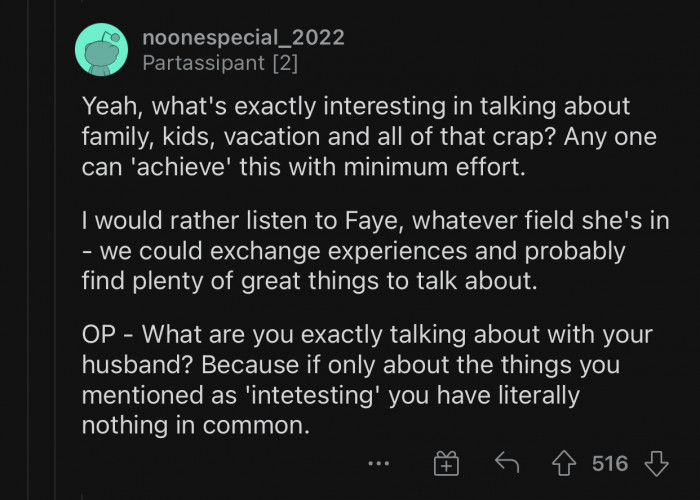This screenshot has width=700, height=500.
Task: Open the Reddit snoo avatar profile picture
Action: 101,50
